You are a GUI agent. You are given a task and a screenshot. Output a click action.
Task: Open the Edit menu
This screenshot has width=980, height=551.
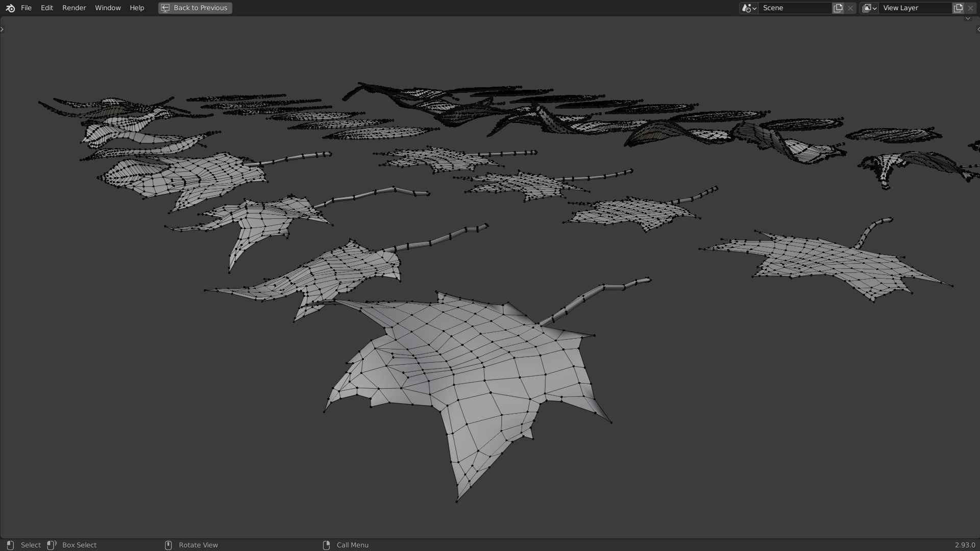[x=46, y=8]
